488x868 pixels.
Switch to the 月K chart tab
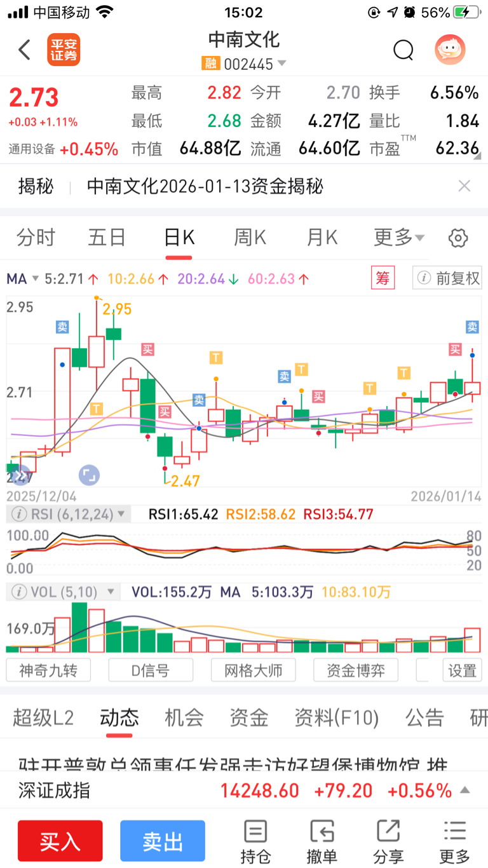(322, 238)
